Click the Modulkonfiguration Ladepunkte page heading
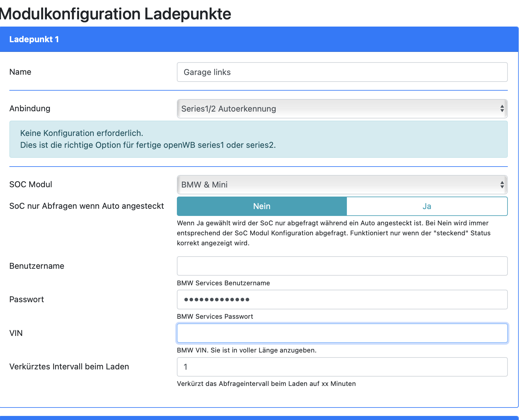Viewport: 520px width, 420px height. click(115, 14)
